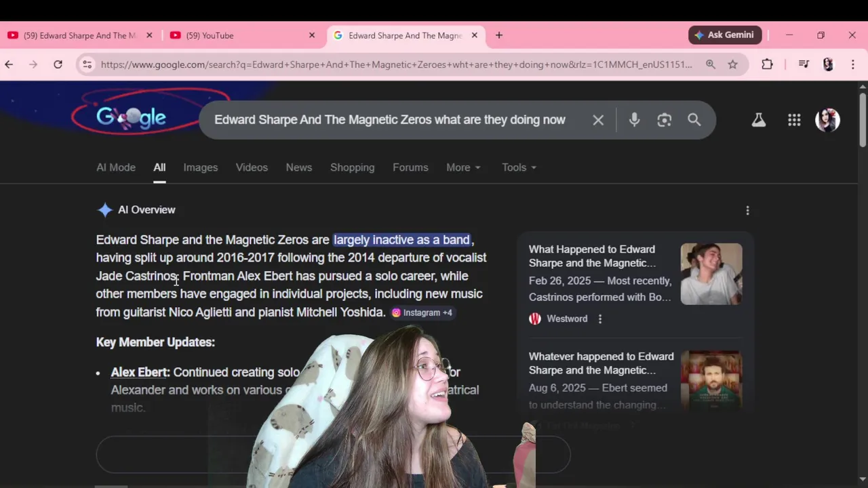Click the zoom magnifier icon in address bar
The image size is (868, 488).
(710, 64)
